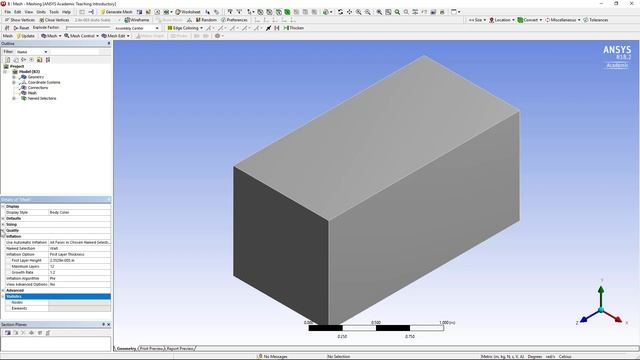Select Model (B3) in the outline tree

tap(29, 72)
